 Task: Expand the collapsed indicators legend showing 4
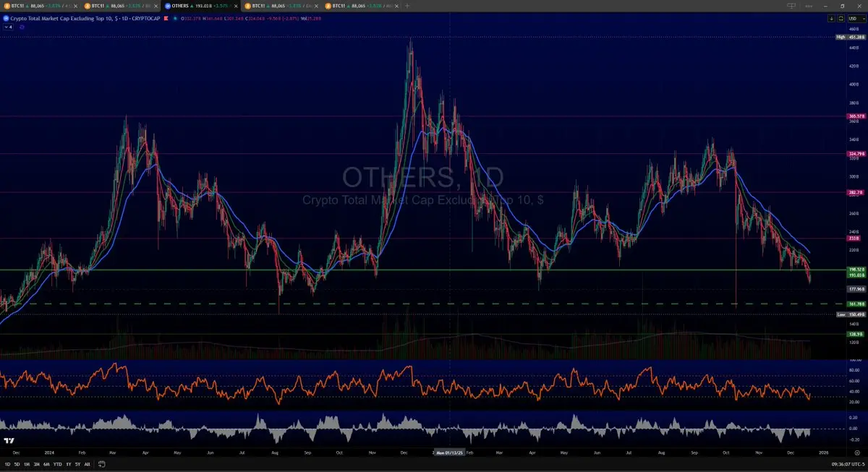pyautogui.click(x=9, y=27)
